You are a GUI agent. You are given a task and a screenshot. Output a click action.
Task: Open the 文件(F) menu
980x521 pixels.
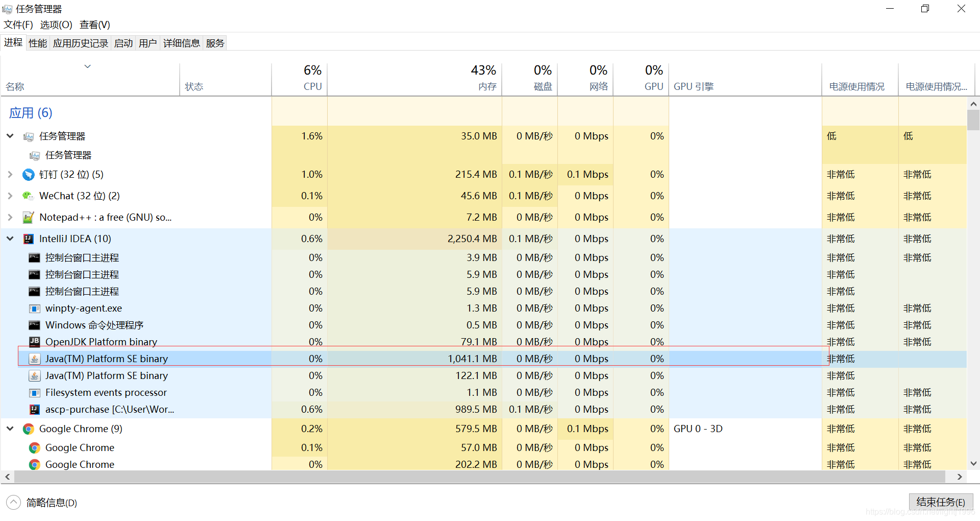tap(18, 25)
